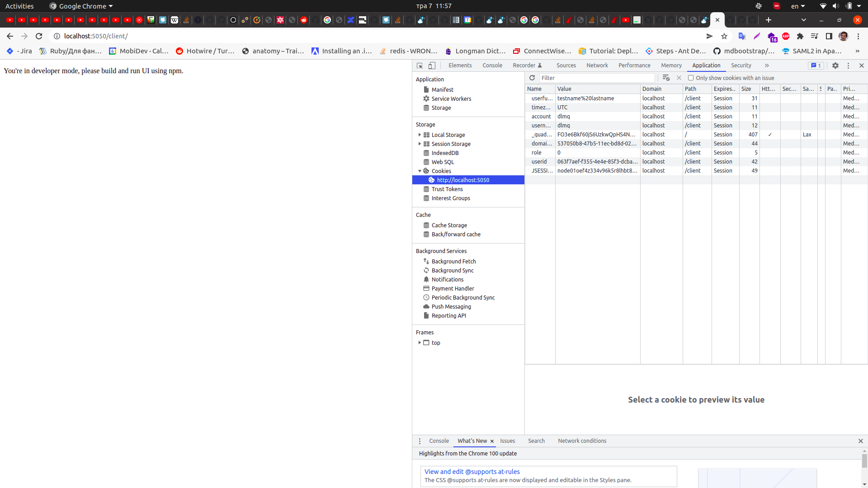Image resolution: width=868 pixels, height=488 pixels.
Task: Expand the Local Storage tree node
Action: [420, 135]
